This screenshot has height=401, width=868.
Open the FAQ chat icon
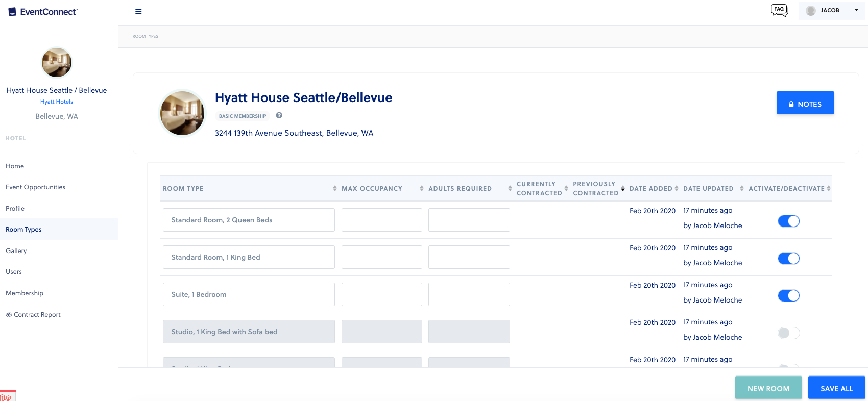click(780, 10)
